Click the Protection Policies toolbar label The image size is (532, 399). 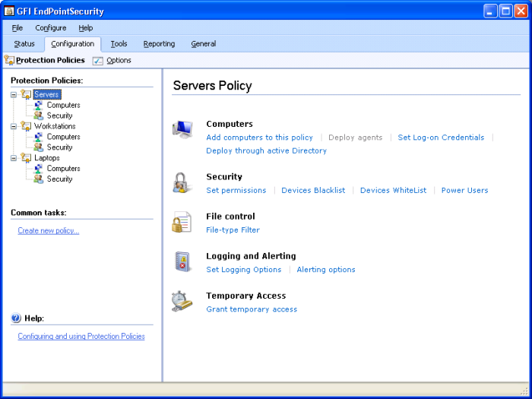point(51,60)
